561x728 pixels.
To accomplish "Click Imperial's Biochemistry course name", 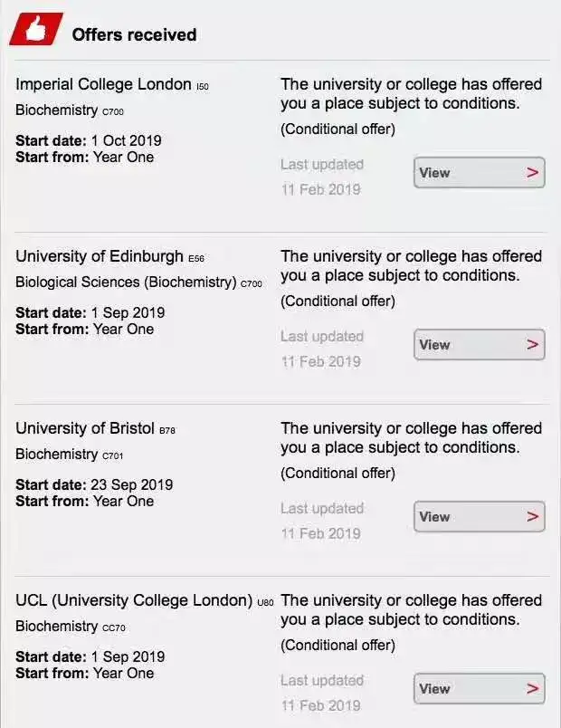I will click(56, 110).
